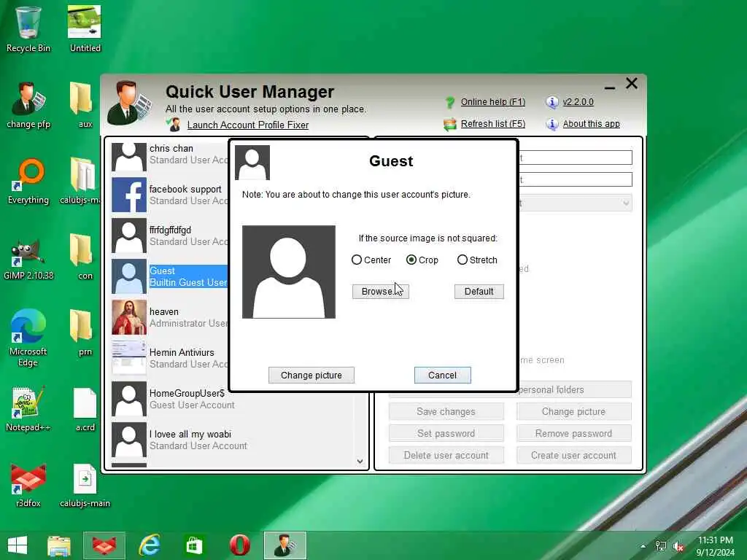Click the info icon beside About this app
Screen dimensions: 747x560
(x=551, y=124)
